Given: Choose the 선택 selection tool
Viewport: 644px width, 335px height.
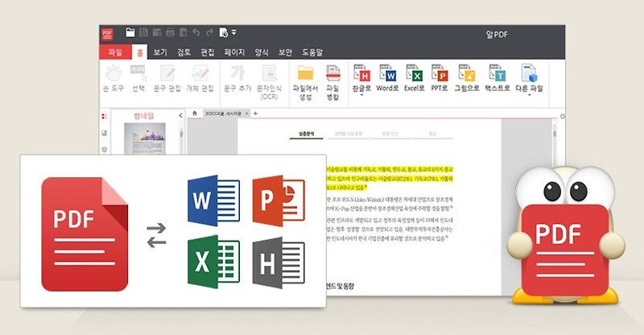Looking at the screenshot, I should tap(138, 78).
